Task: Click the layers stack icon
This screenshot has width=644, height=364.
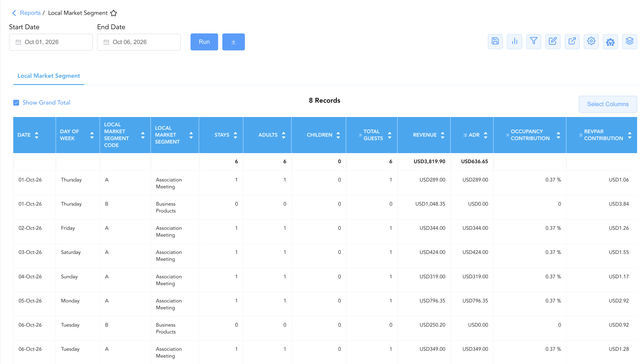Action: tap(629, 41)
